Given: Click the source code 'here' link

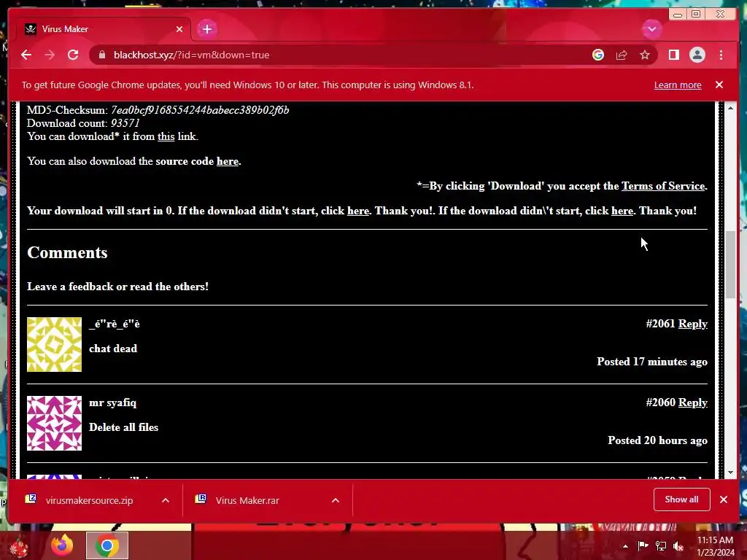Looking at the screenshot, I should click(x=228, y=161).
